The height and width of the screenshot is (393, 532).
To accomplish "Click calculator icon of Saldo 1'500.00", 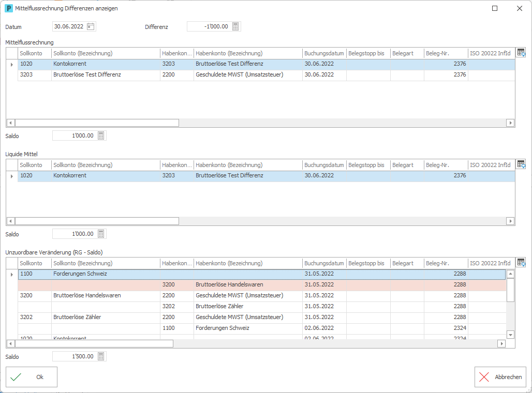I will [x=101, y=356].
